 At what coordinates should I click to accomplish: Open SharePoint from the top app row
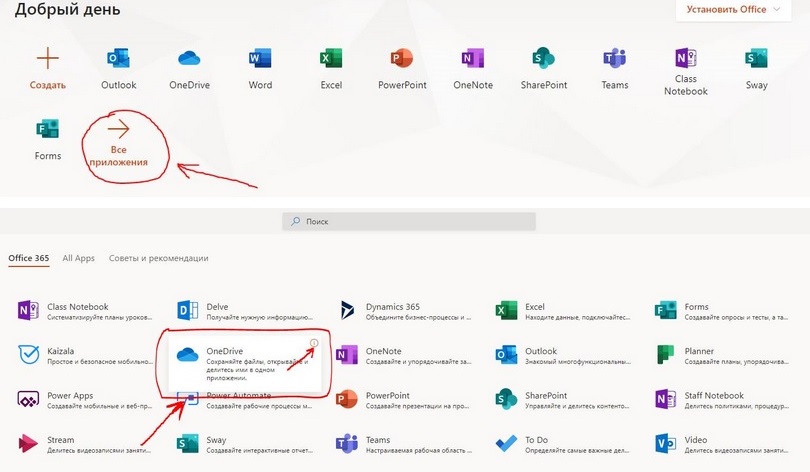click(543, 68)
